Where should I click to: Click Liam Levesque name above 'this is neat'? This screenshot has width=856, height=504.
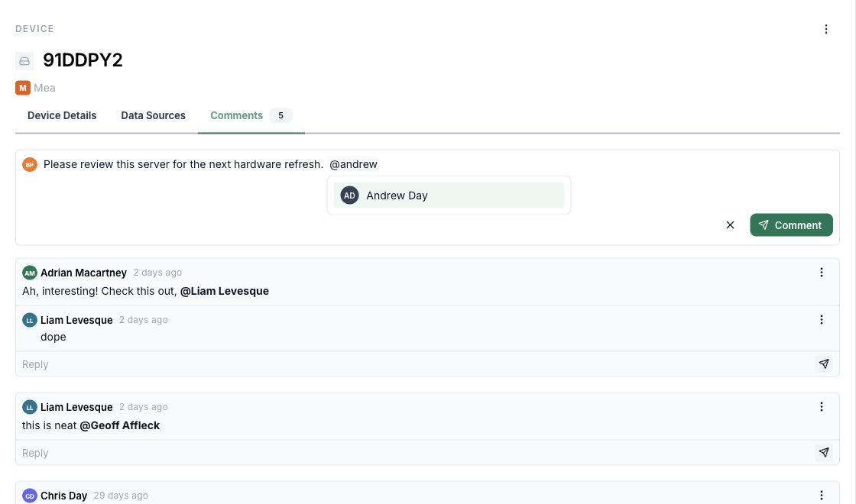tap(76, 407)
